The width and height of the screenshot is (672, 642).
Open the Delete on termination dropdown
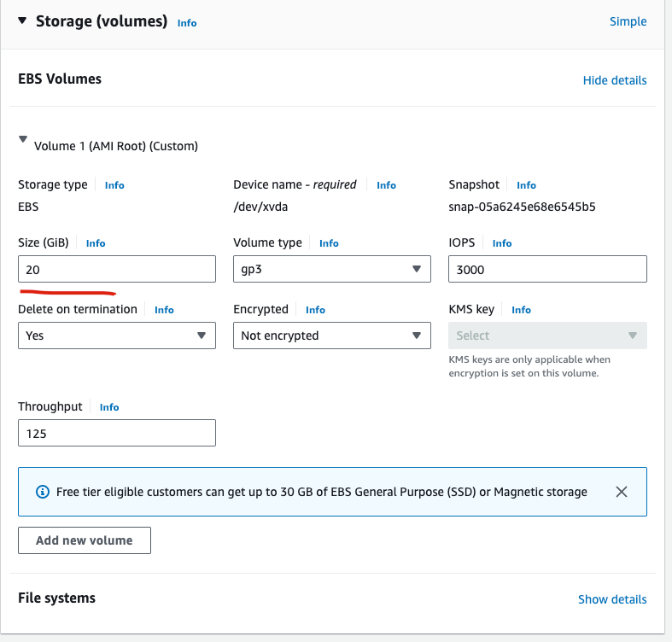116,336
